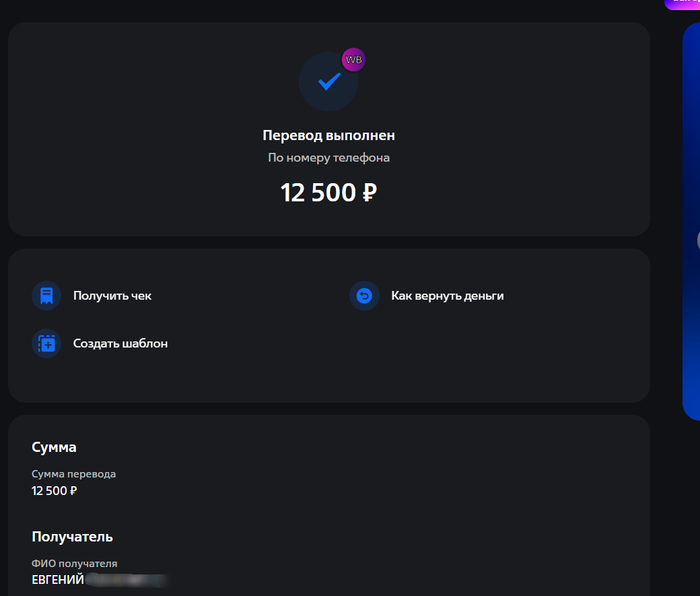Screen dimensions: 700x596
Task: Open Как вернуть деньги help link
Action: [x=446, y=296]
